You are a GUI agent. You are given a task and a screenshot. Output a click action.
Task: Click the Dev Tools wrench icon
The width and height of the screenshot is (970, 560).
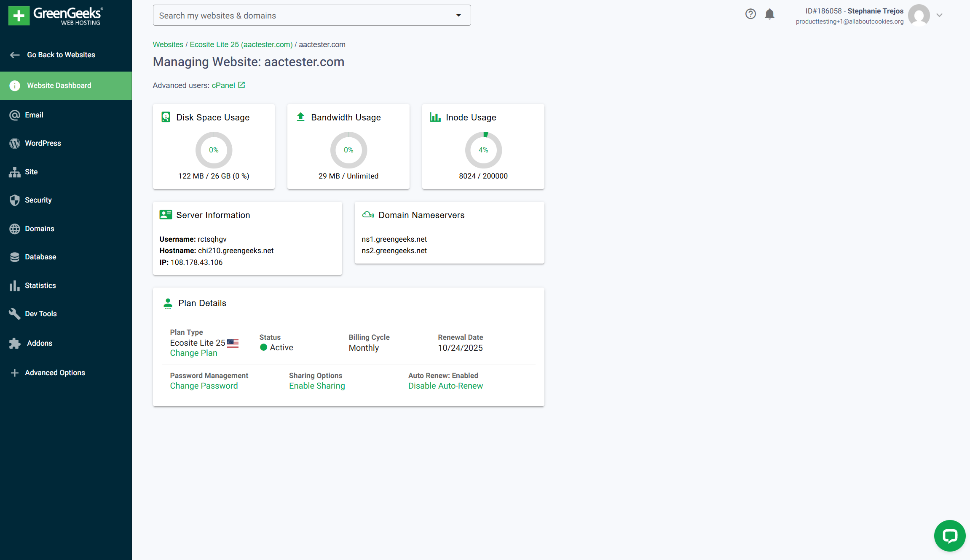(15, 314)
